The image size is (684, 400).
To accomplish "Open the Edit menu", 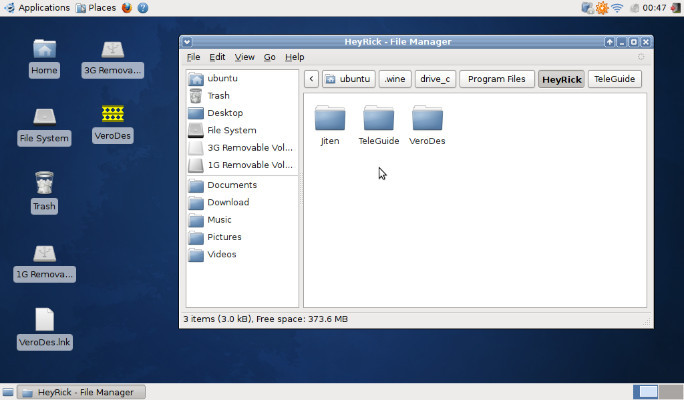I will [x=217, y=57].
